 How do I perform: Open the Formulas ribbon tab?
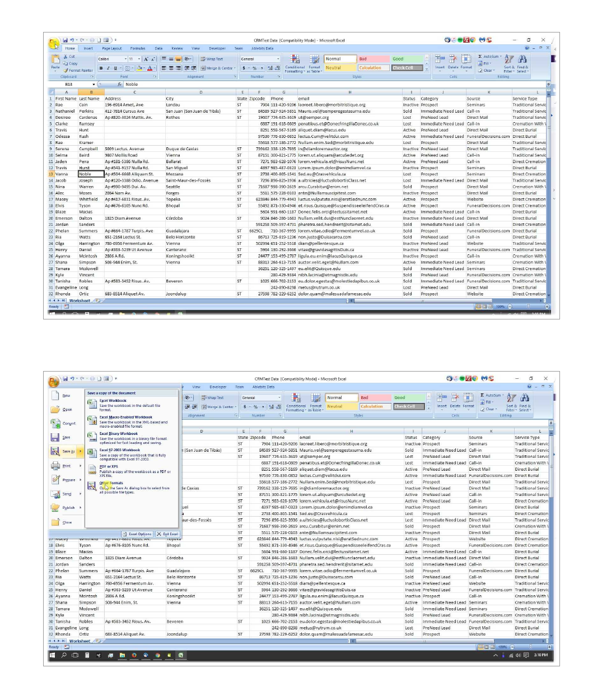pos(138,49)
